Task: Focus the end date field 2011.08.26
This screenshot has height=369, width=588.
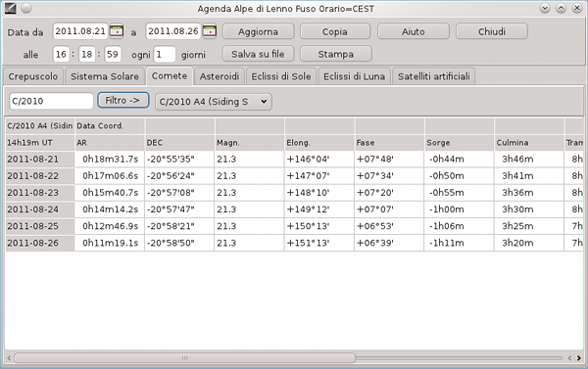Action: (x=173, y=31)
